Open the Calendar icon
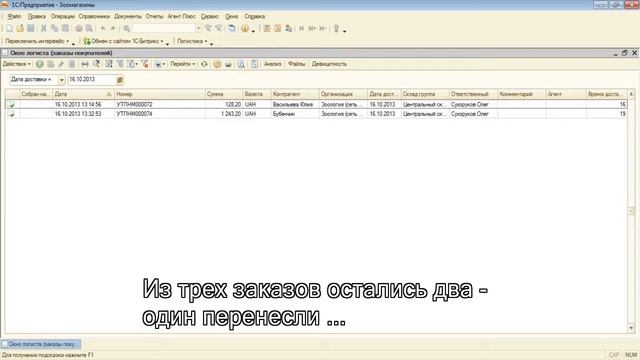This screenshot has width=640, height=360. (278, 29)
